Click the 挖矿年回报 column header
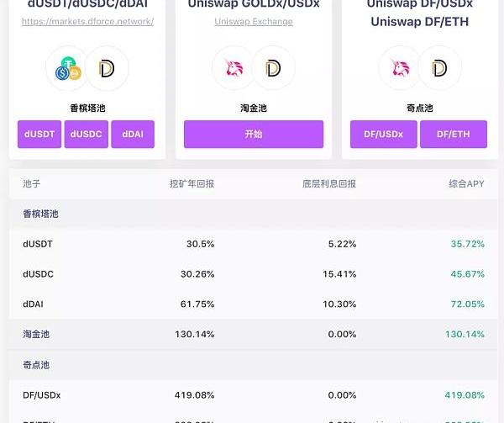The width and height of the screenshot is (504, 423). coord(192,183)
